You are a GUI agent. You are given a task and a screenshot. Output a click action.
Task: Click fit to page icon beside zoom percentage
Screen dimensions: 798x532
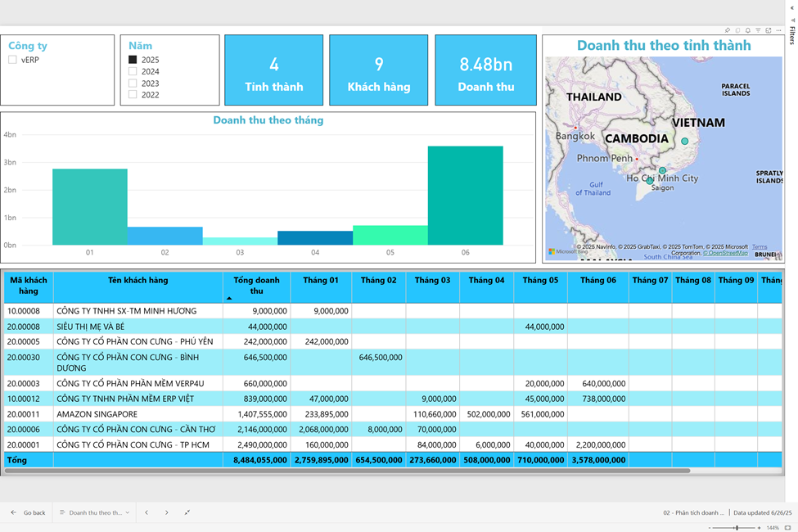[x=787, y=528]
